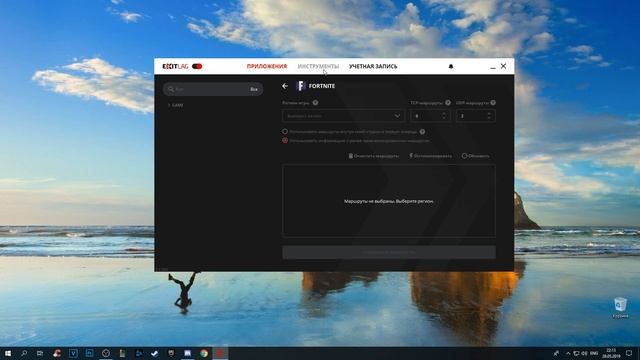This screenshot has width=640, height=360.
Task: Open the Windows Start menu
Action: (8, 353)
